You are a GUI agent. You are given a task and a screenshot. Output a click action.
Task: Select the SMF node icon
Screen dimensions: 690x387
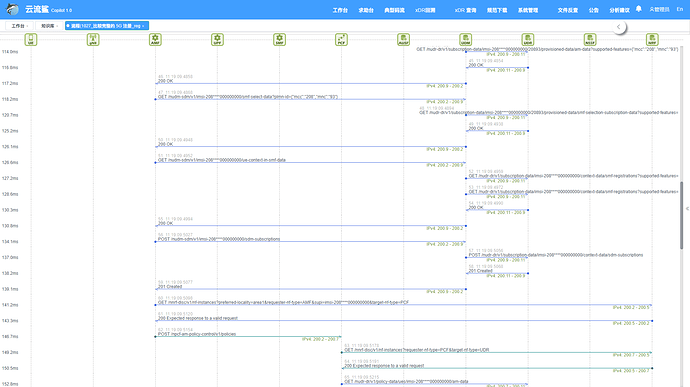point(279,40)
